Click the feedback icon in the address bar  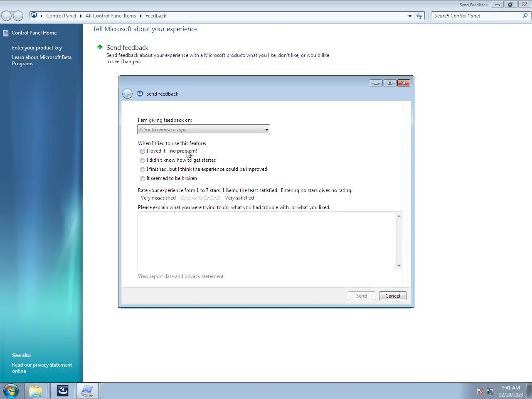[34, 15]
